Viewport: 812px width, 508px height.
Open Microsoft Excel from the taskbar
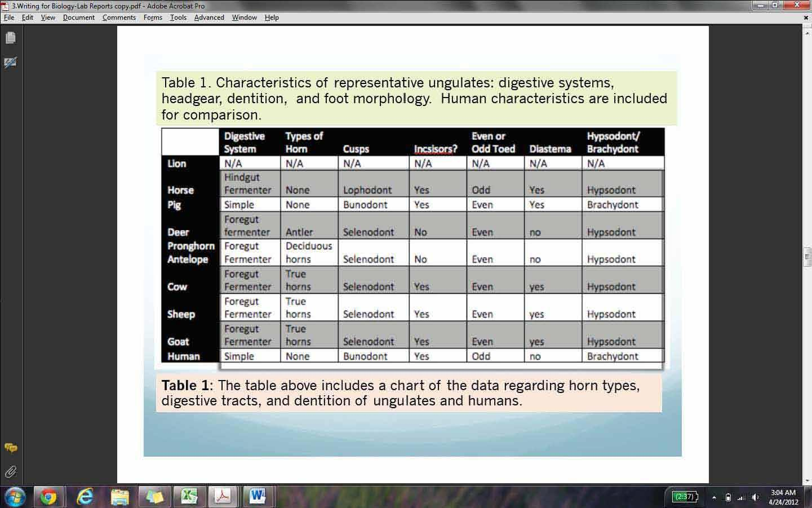pos(189,496)
